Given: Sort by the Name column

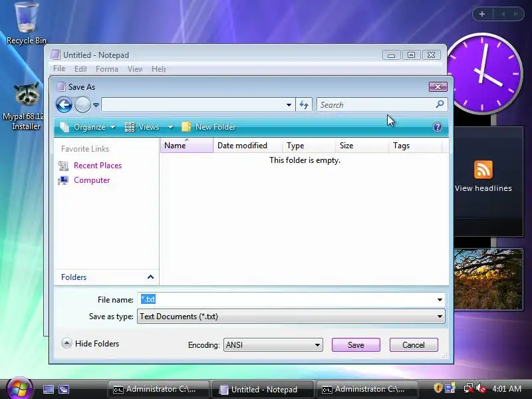Looking at the screenshot, I should (x=187, y=145).
